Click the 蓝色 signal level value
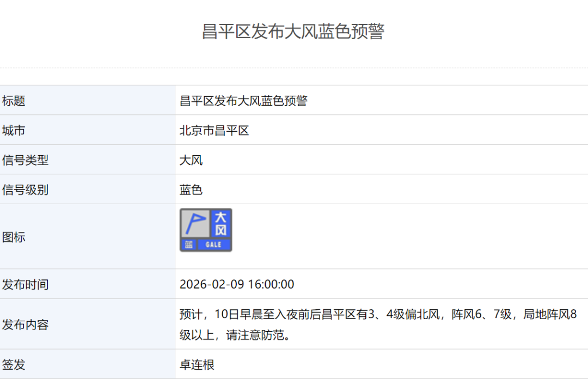588x379 pixels. [191, 190]
